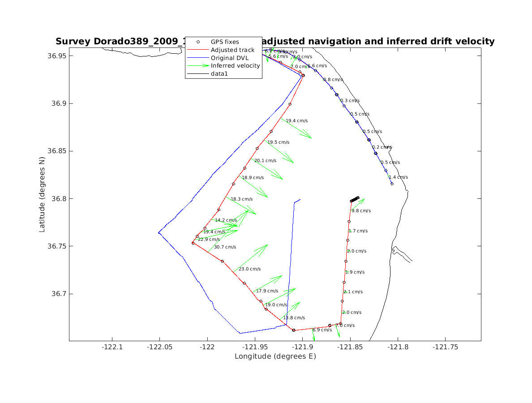Select the red Adjusted track legend line
This screenshot has width=532, height=403.
click(x=198, y=50)
